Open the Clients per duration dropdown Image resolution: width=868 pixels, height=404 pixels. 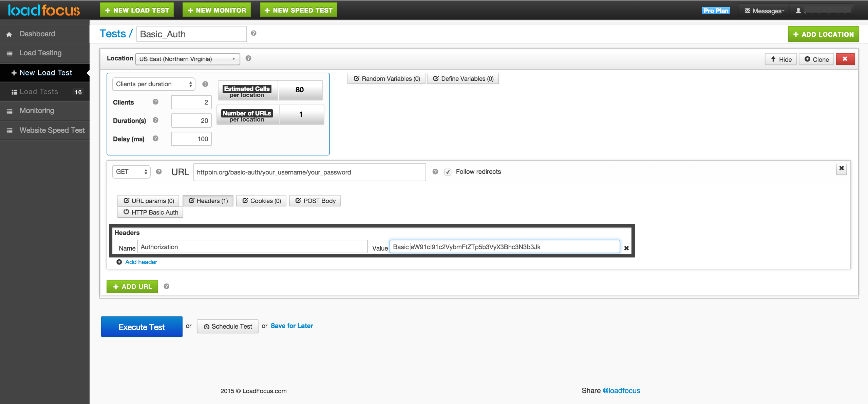click(x=153, y=84)
